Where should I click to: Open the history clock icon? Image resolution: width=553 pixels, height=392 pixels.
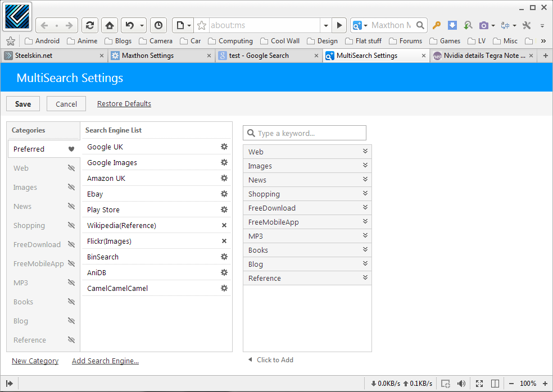click(158, 25)
